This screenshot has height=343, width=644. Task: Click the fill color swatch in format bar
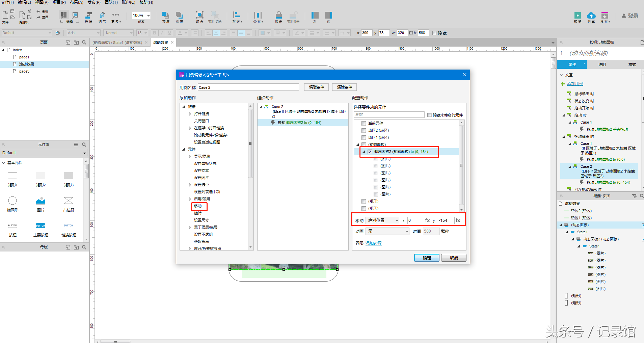(262, 33)
